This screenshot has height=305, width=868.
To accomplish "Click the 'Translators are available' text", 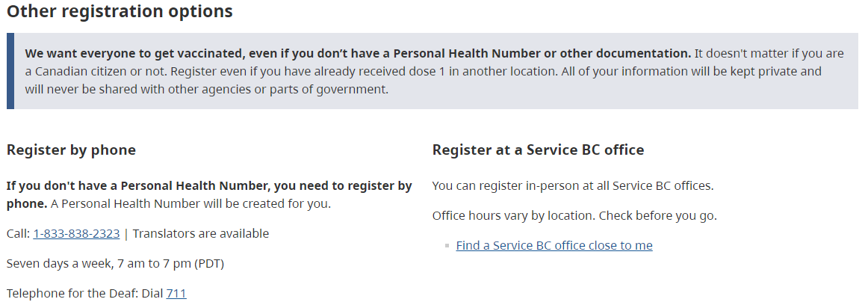I will click(201, 233).
